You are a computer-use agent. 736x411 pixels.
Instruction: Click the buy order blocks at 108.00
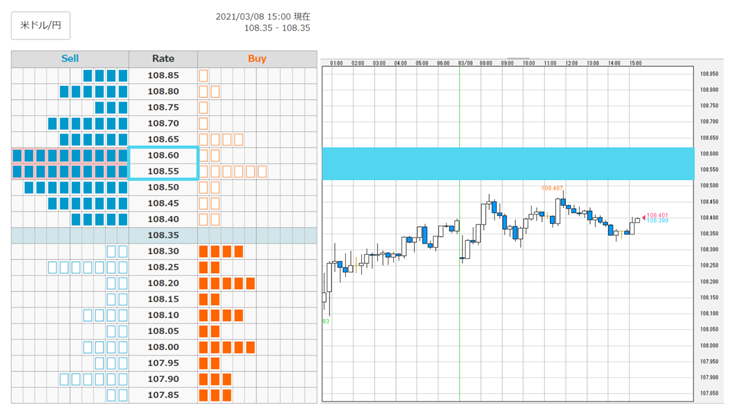point(227,347)
